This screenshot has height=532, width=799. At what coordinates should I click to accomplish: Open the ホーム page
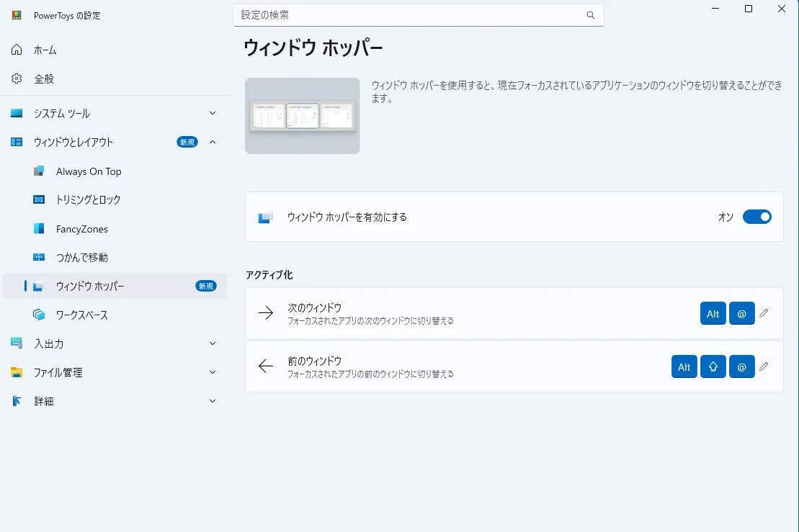pos(115,50)
